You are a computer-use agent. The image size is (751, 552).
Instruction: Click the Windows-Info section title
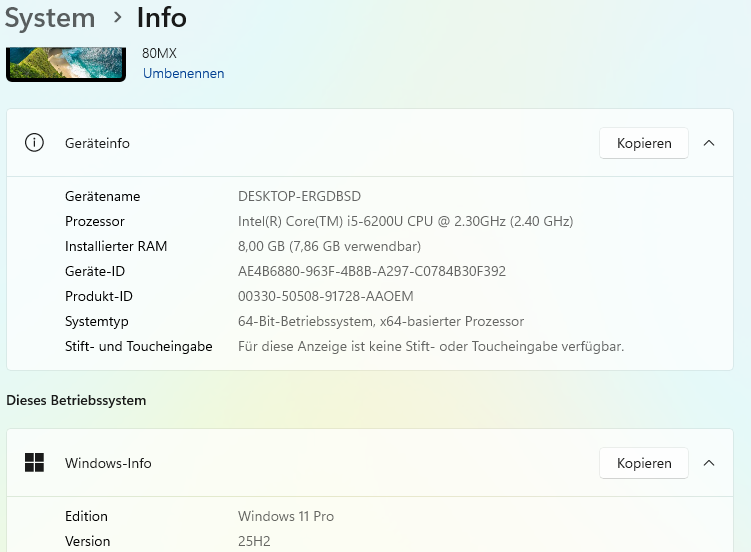(x=108, y=463)
